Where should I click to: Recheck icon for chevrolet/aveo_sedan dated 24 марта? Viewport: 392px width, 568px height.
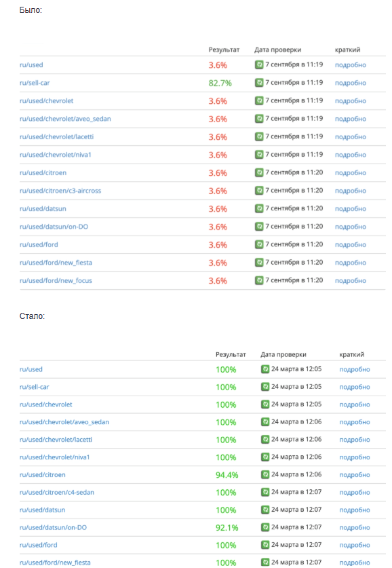click(265, 422)
